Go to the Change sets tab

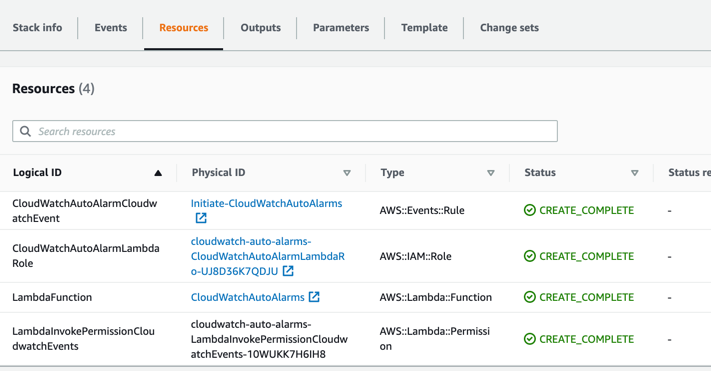click(x=509, y=28)
